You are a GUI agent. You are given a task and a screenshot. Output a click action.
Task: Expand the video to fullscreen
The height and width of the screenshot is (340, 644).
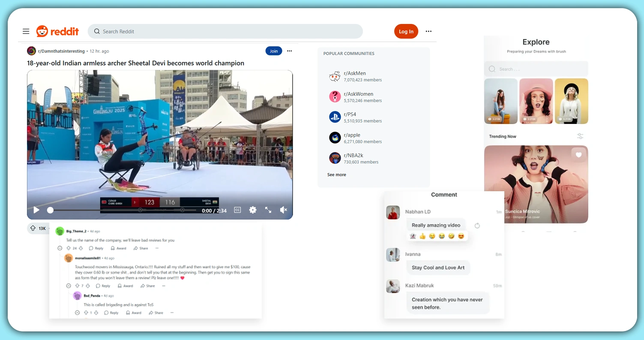click(268, 210)
